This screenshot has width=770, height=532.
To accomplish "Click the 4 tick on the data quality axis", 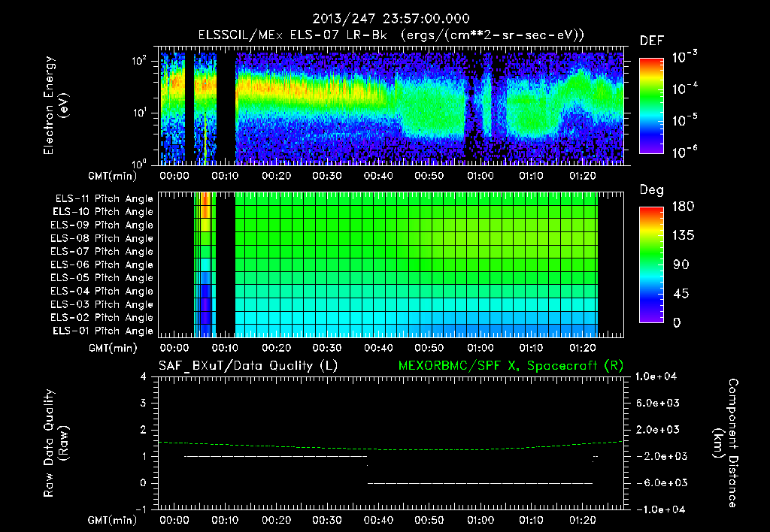I will tap(144, 376).
